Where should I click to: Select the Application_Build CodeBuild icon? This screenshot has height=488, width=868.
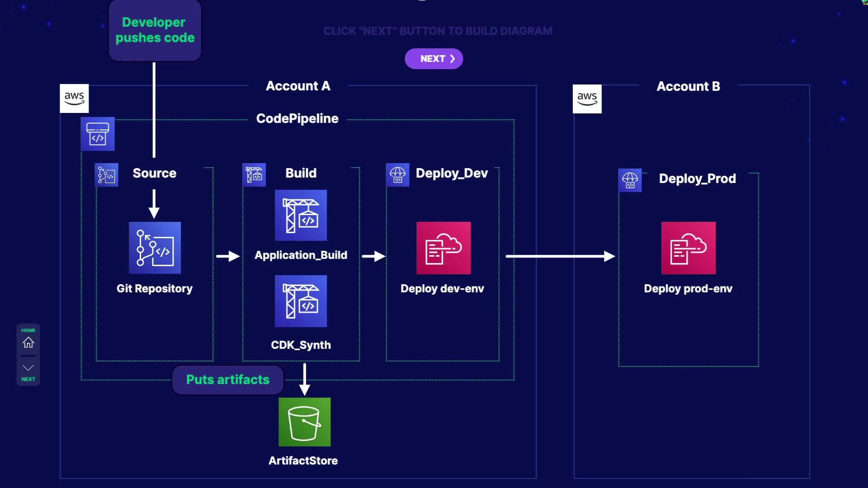pyautogui.click(x=301, y=215)
